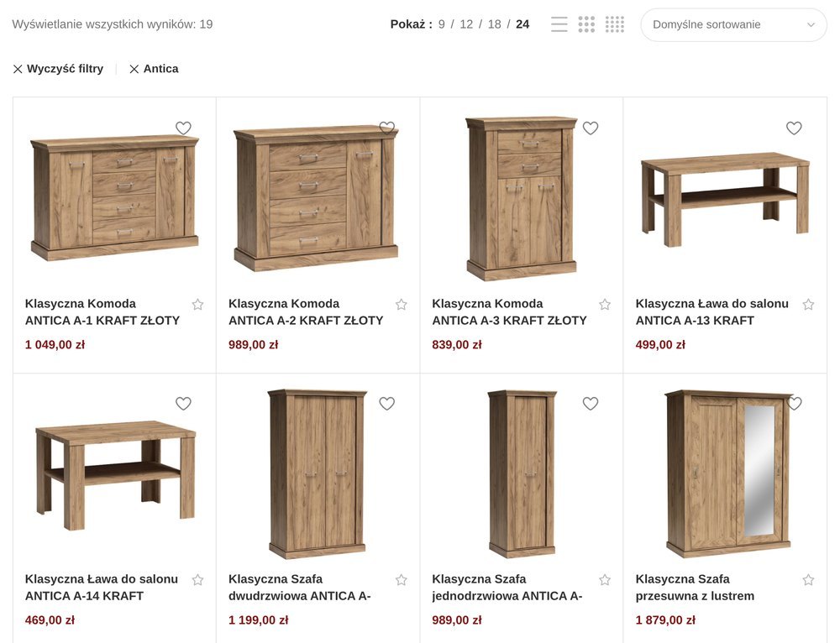
Task: Show 9 products per page
Action: pyautogui.click(x=442, y=24)
